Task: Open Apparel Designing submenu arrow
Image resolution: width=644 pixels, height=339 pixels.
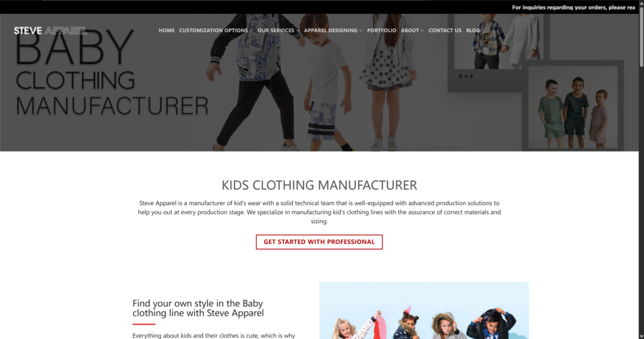Action: pyautogui.click(x=360, y=30)
